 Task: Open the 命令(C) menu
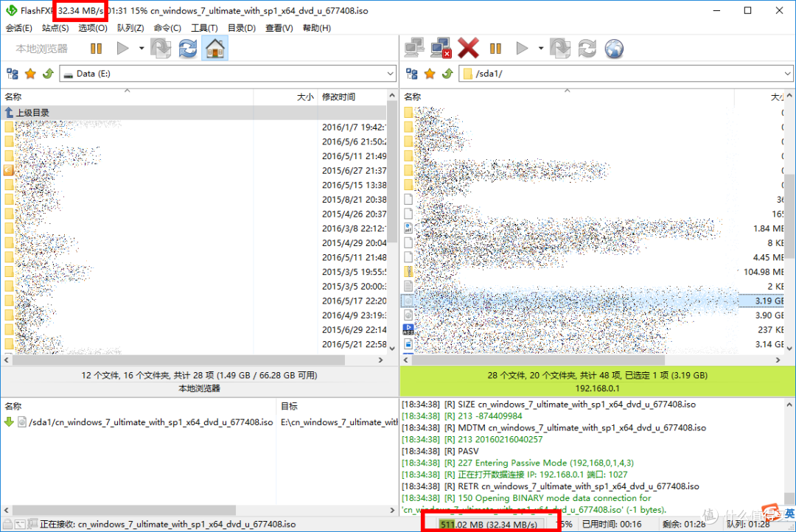pos(167,28)
